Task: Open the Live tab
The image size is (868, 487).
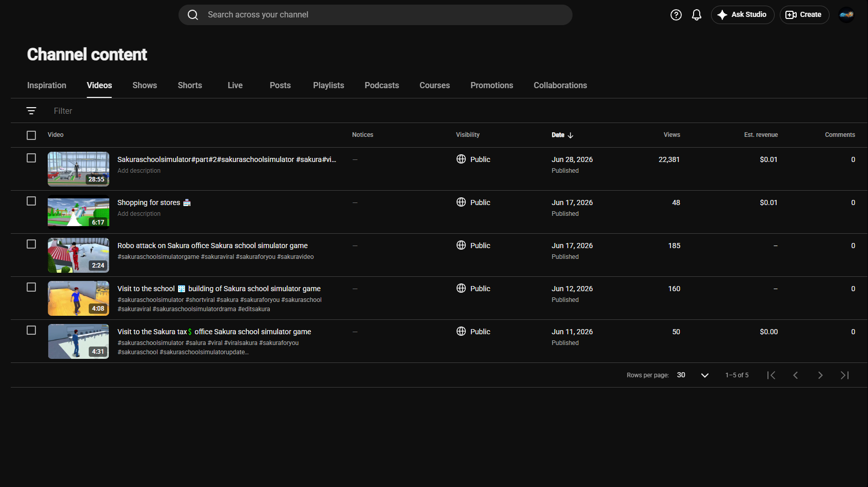Action: pos(235,86)
